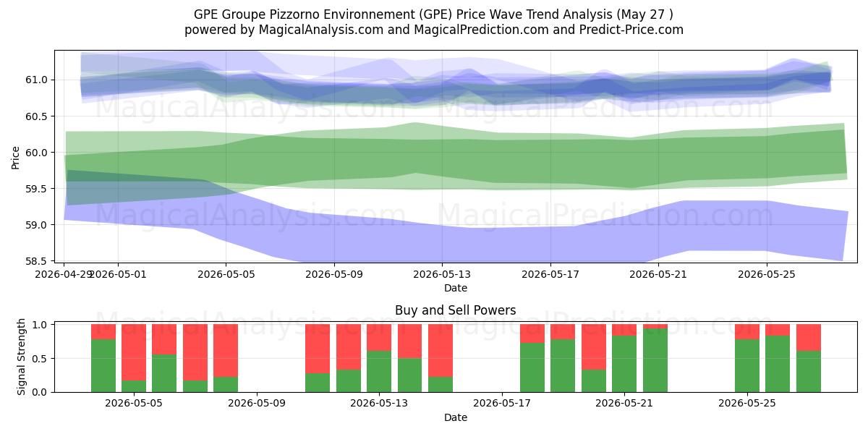This screenshot has height=434, width=868.
Task: Click the 0.5 signal strength tick label
Action: pyautogui.click(x=41, y=359)
